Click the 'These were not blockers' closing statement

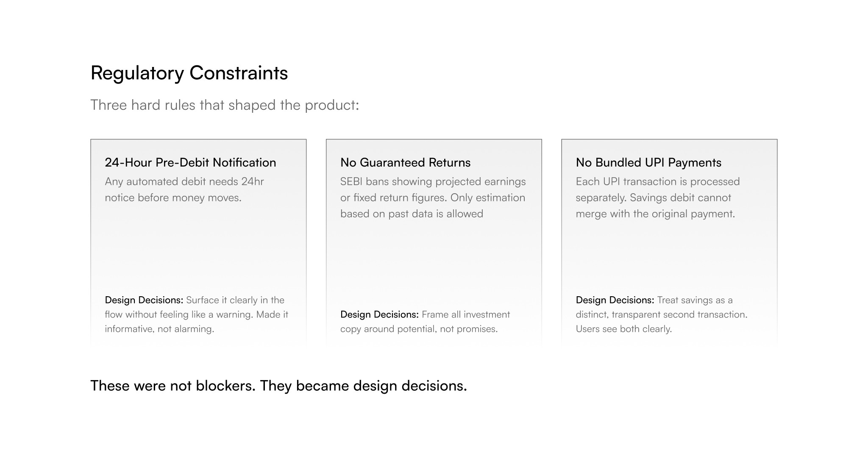click(x=279, y=386)
